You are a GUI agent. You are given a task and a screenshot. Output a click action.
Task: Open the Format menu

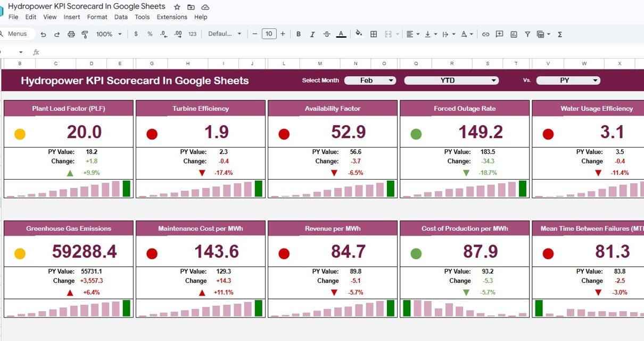pyautogui.click(x=97, y=17)
